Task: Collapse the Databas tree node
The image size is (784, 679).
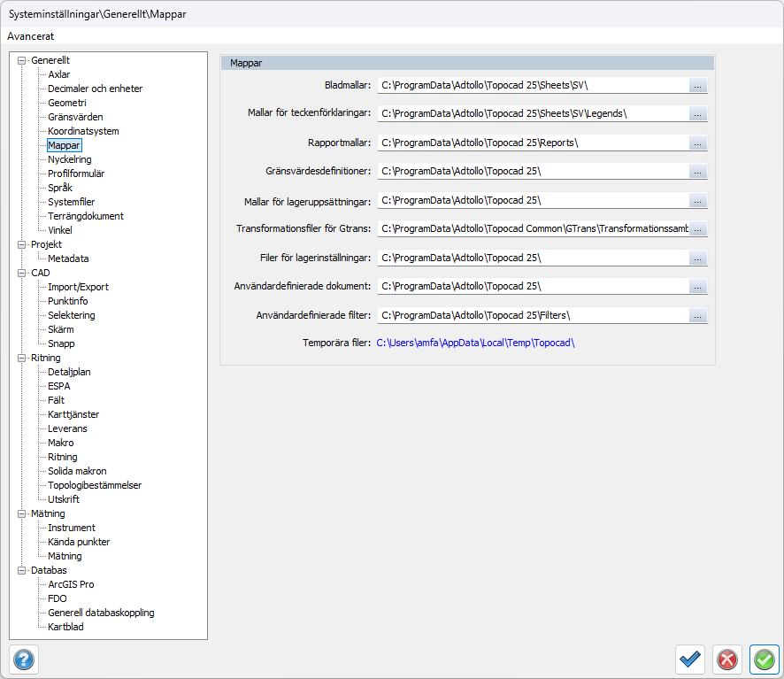Action: click(x=22, y=570)
